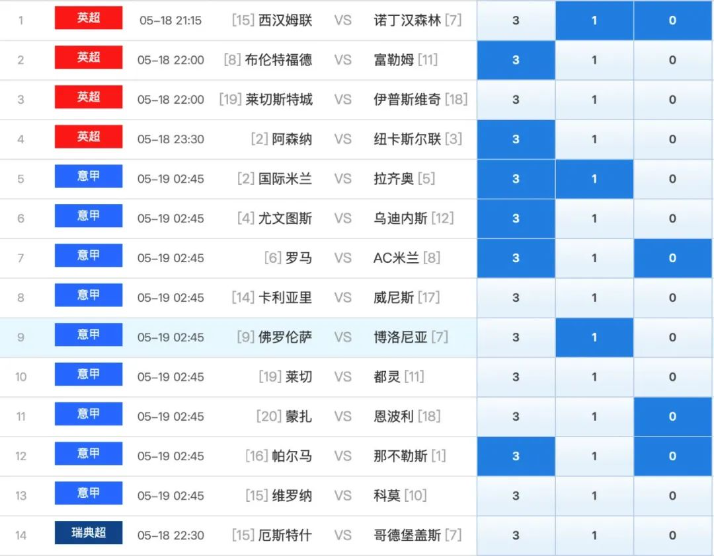Open team 富勒姆

pos(394,60)
